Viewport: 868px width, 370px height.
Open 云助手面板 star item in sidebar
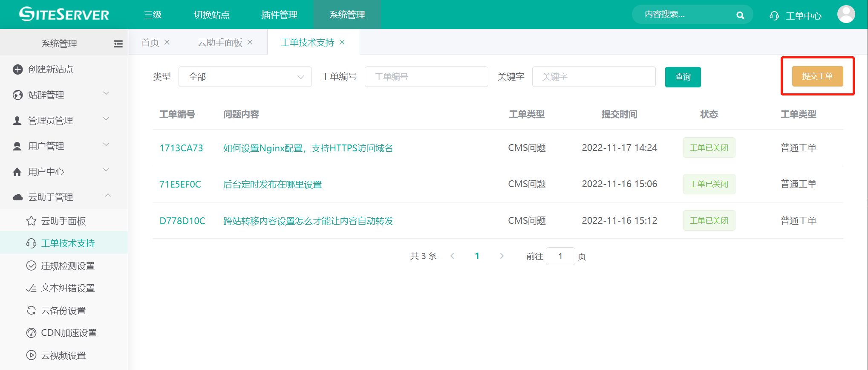pos(63,221)
